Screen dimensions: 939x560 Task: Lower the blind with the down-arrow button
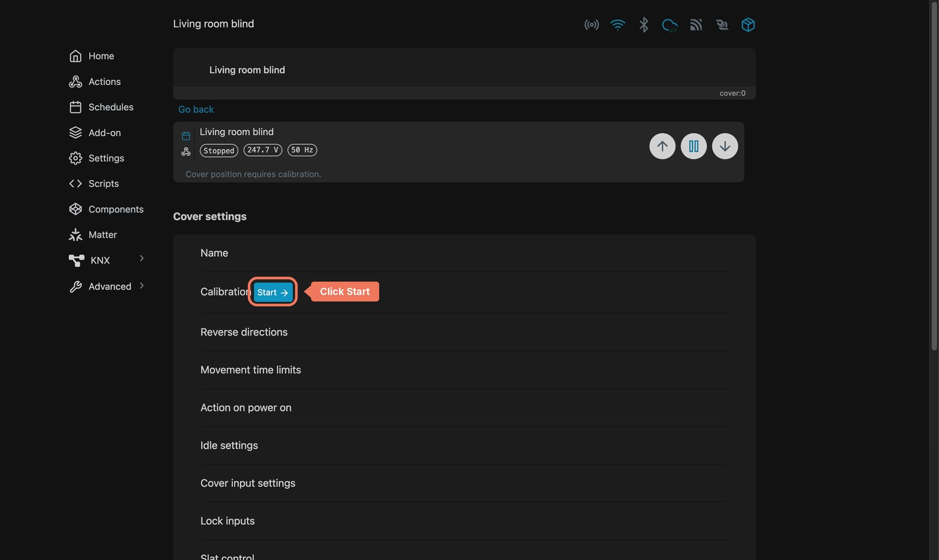pos(725,146)
